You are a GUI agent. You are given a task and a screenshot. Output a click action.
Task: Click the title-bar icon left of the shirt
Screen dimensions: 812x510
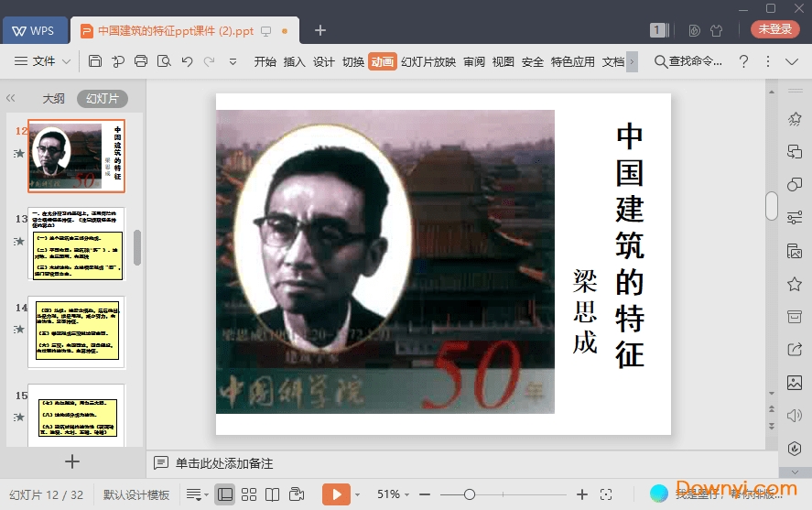tap(695, 30)
